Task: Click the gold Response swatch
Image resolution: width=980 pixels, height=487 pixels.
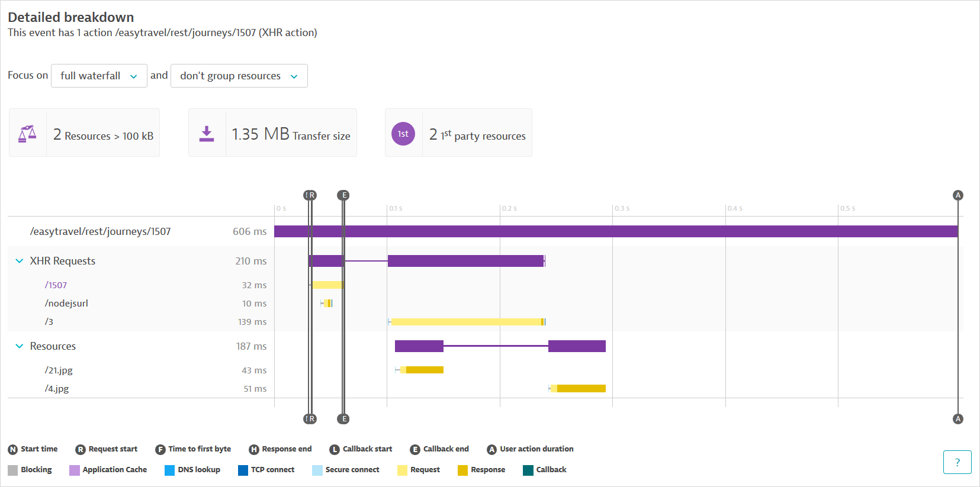Action: click(463, 470)
